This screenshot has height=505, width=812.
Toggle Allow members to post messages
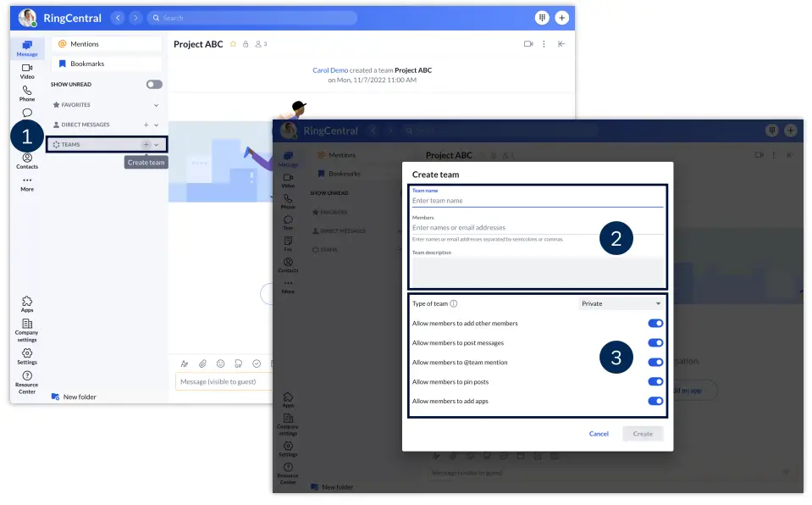pos(655,342)
